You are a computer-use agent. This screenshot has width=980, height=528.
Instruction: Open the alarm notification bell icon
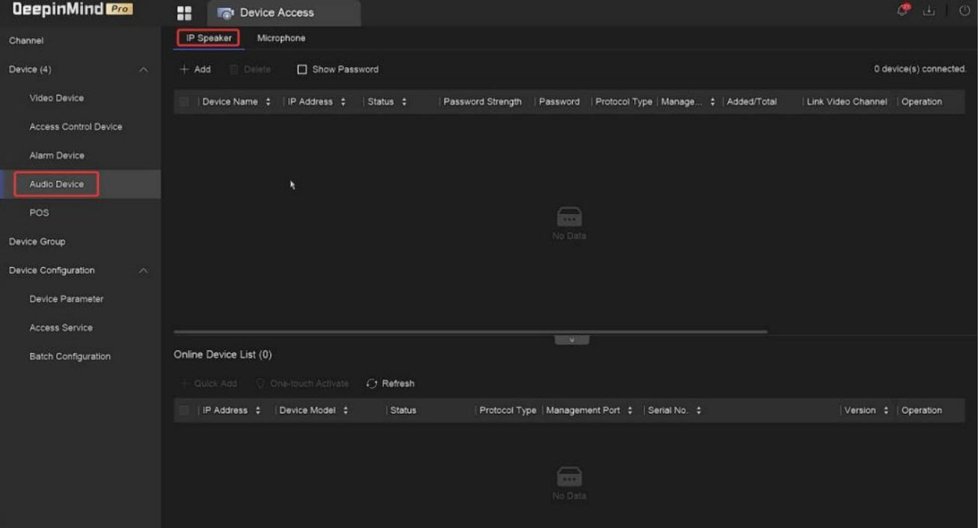click(904, 11)
